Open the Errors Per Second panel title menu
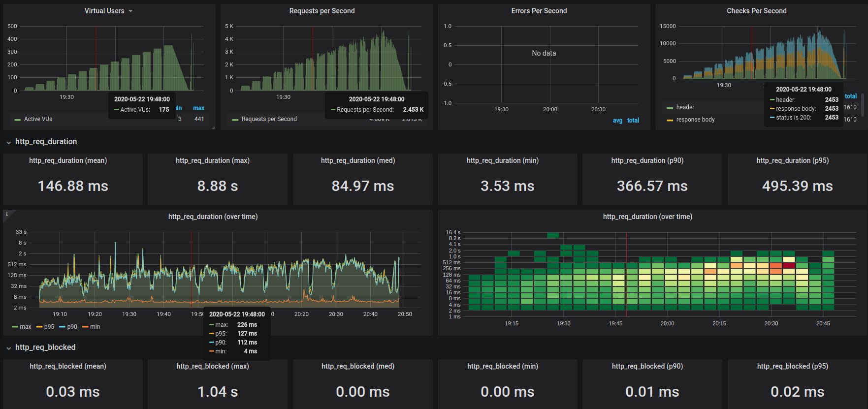 [539, 11]
